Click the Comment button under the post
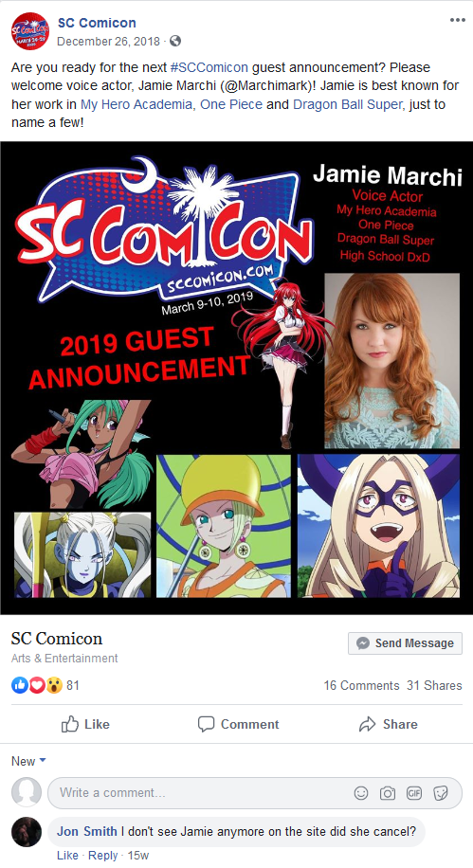473x868 pixels. [238, 724]
